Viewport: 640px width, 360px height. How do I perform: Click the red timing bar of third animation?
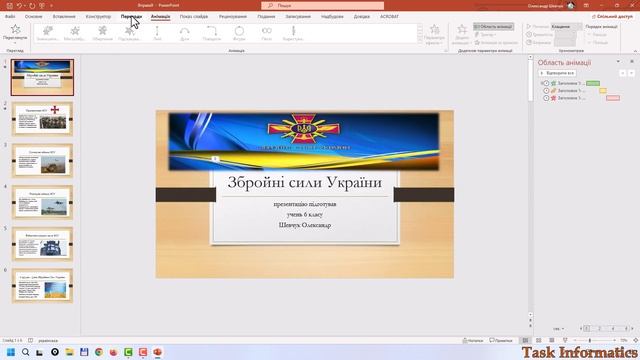pyautogui.click(x=613, y=98)
